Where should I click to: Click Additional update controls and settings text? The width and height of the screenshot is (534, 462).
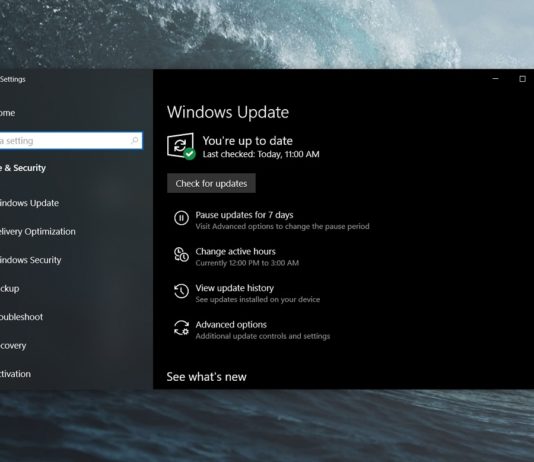[x=263, y=336]
